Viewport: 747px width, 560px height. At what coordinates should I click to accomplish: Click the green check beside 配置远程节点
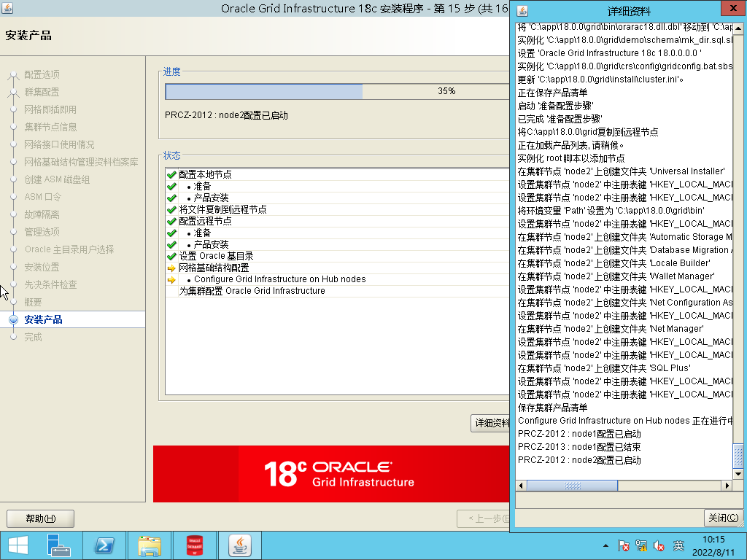171,222
